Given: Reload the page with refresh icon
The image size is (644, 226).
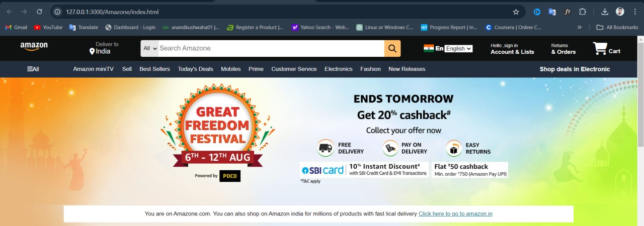Looking at the screenshot, I should [x=40, y=12].
